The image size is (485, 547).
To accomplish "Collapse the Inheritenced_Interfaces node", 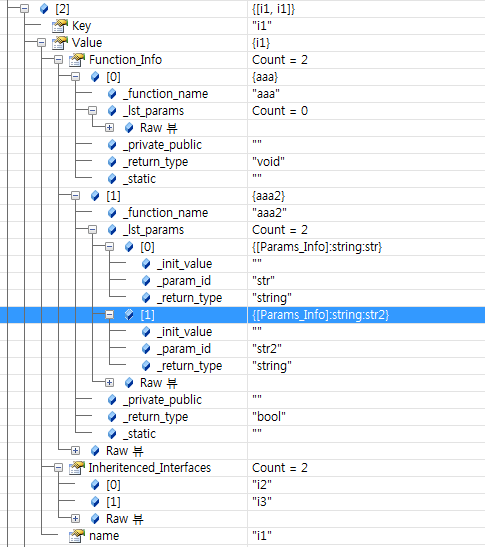I will pyautogui.click(x=59, y=468).
